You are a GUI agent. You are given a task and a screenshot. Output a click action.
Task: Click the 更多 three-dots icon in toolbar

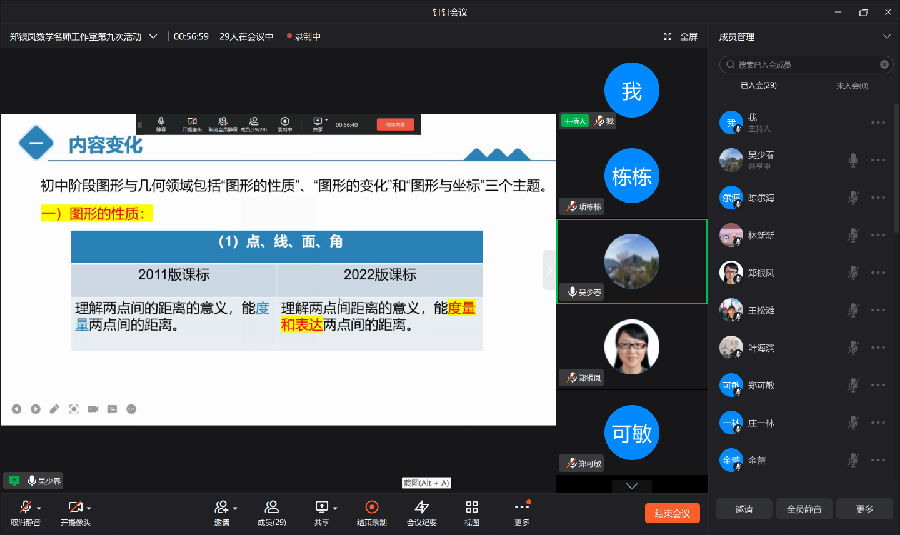(522, 508)
